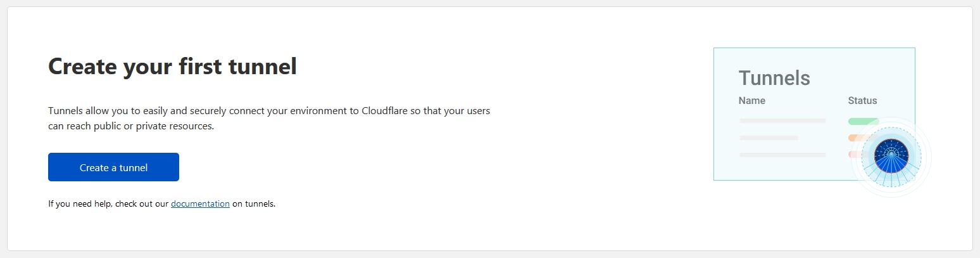Select the Status column header in illustration
This screenshot has width=980, height=258.
tap(862, 100)
